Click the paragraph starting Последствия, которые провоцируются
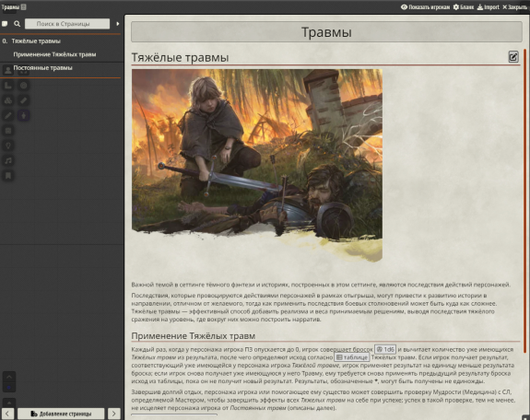Image resolution: width=530 pixels, height=420 pixels. click(x=314, y=307)
